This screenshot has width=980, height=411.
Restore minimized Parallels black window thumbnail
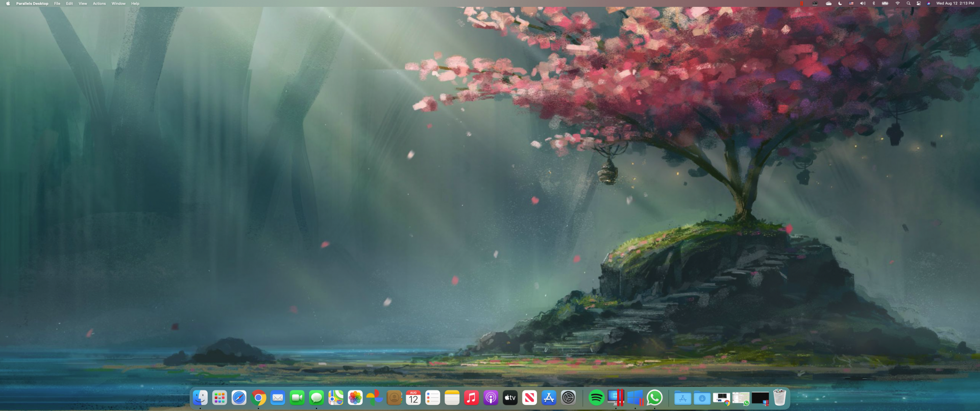(760, 399)
